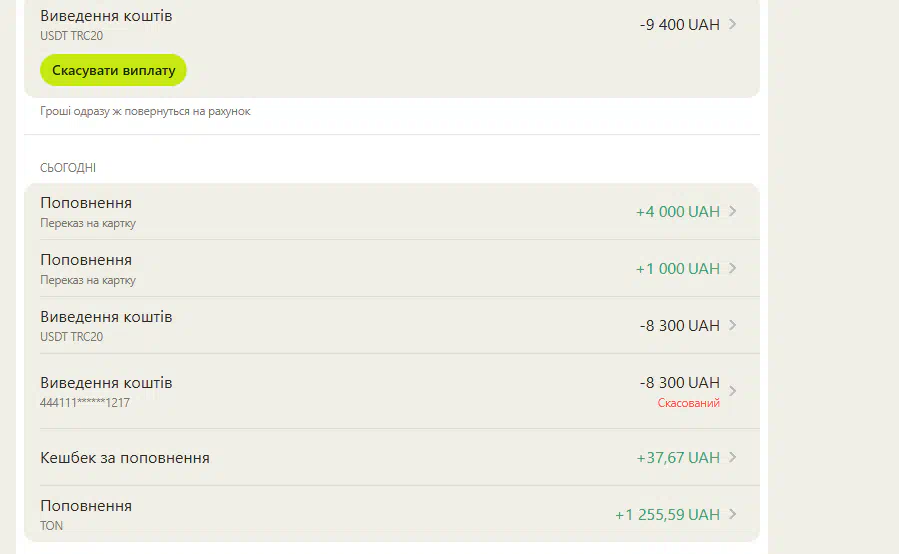
Task: Select the +1 255,59 UAH amount
Action: coord(667,514)
